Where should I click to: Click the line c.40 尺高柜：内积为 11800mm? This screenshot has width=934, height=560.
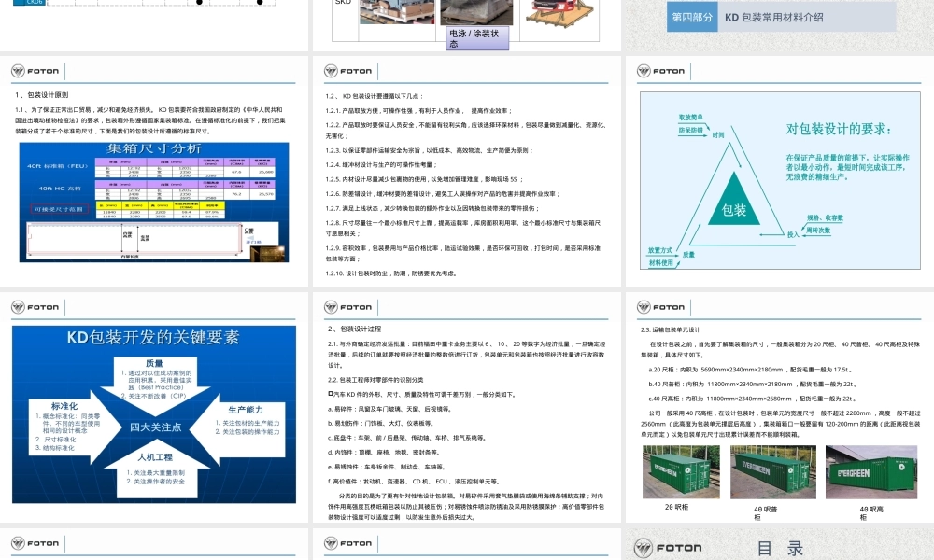(752, 399)
